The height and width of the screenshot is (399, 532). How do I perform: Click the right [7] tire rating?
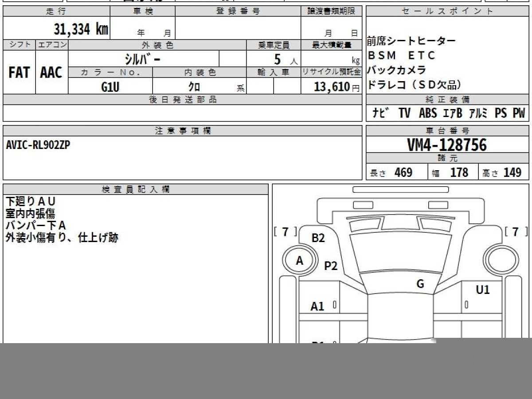click(516, 231)
